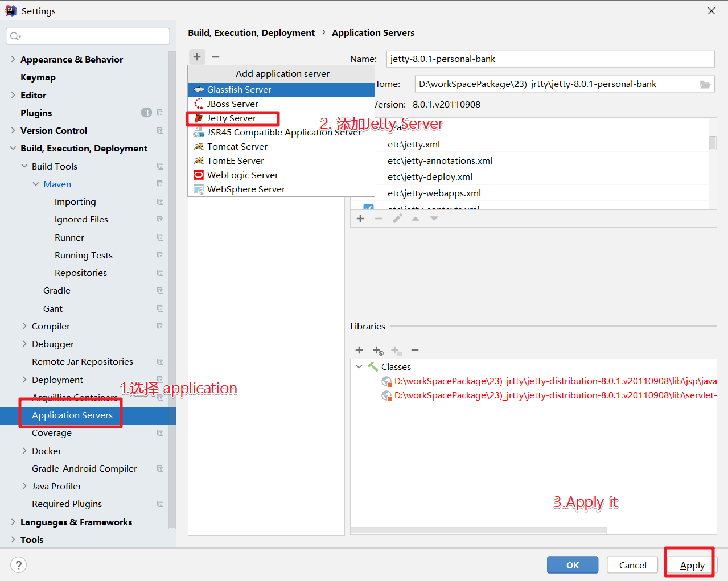Click the pencil edit icon below config list
The width and height of the screenshot is (728, 581).
pos(397,219)
